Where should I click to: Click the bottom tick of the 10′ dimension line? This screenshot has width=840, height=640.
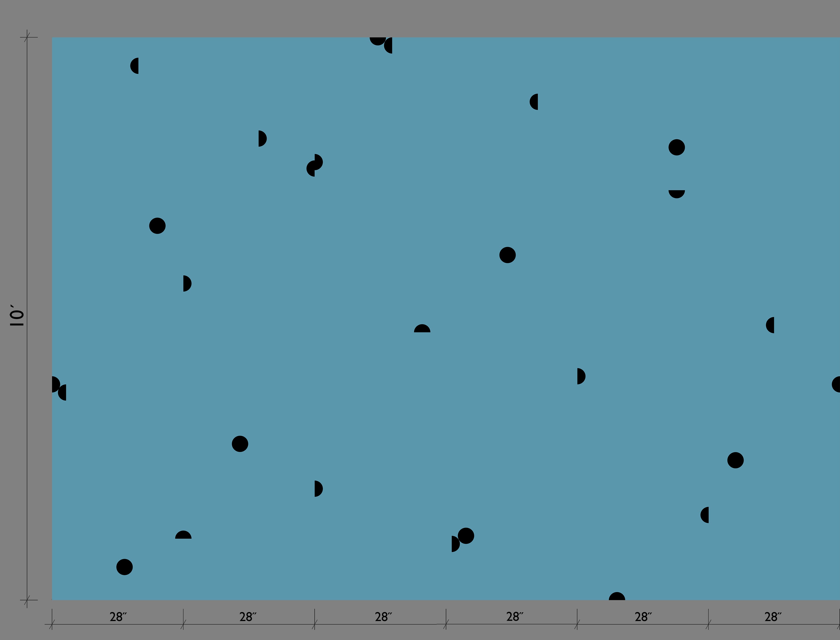27,600
